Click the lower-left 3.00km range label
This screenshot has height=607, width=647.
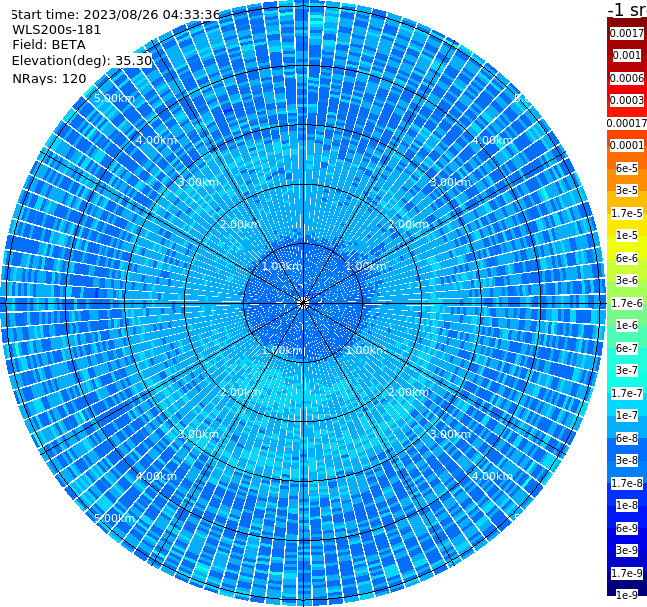pos(198,434)
